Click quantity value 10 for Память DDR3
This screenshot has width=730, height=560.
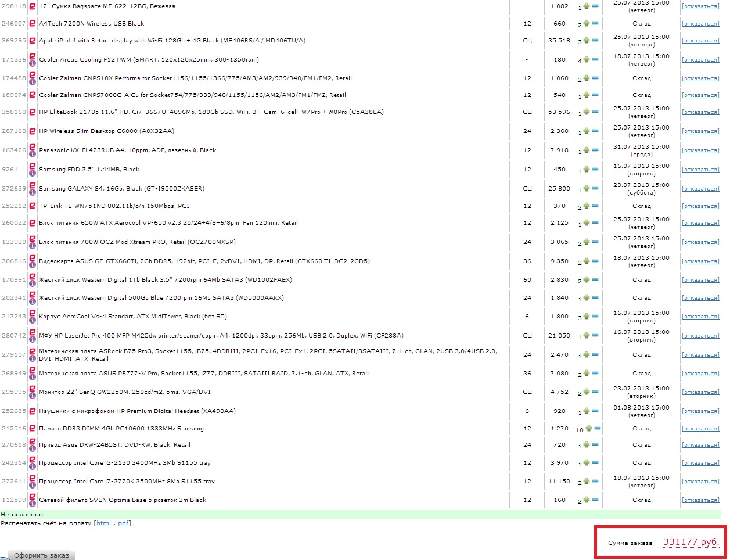point(580,430)
